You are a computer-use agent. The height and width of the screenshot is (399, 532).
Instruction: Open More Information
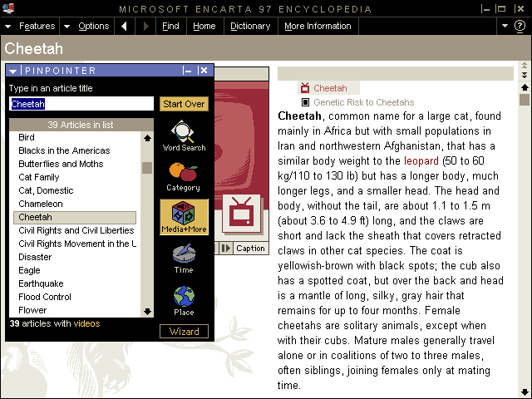pos(318,26)
